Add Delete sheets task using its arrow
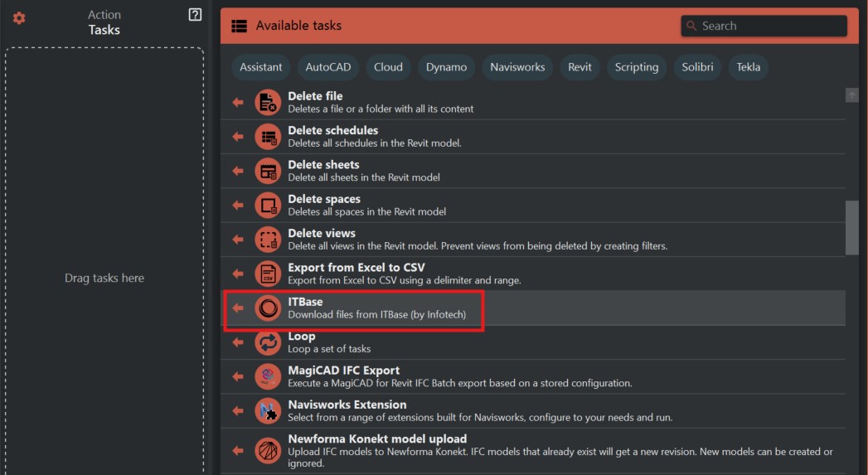868x475 pixels. 238,171
